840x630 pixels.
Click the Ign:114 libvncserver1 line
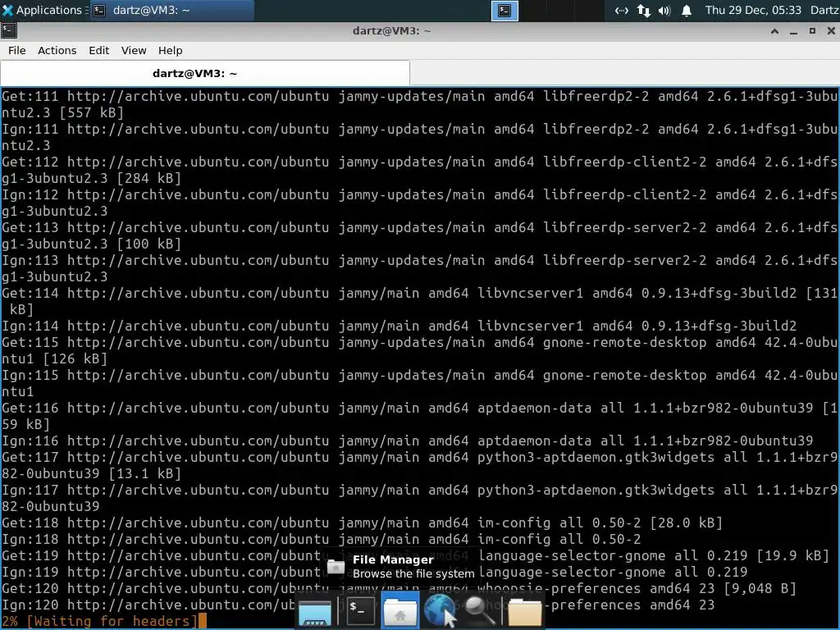(x=399, y=326)
